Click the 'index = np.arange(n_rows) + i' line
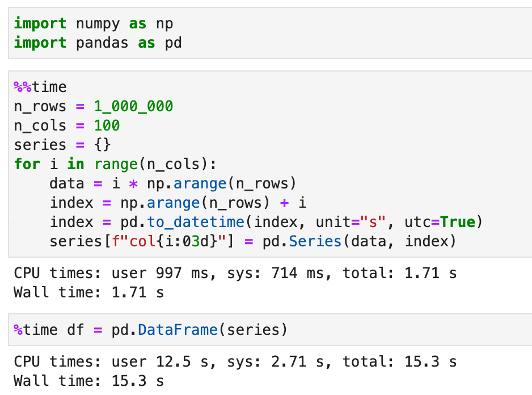This screenshot has height=395, width=532. pyautogui.click(x=178, y=203)
